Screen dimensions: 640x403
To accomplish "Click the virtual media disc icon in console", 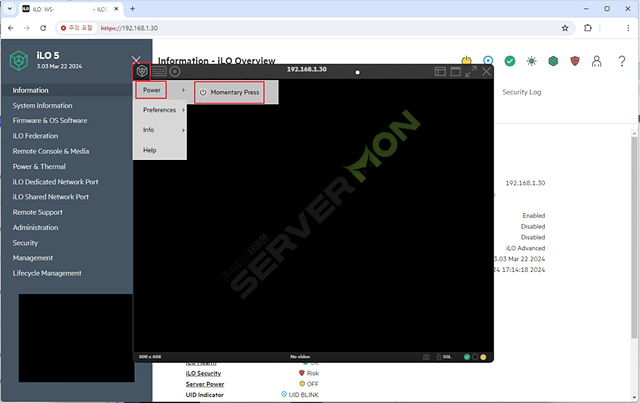I will click(175, 71).
